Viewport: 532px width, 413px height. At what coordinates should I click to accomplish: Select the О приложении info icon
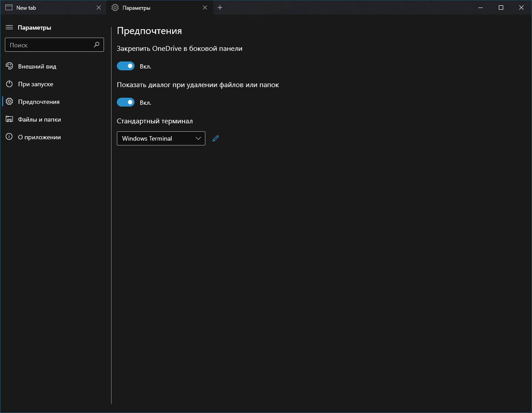[9, 137]
